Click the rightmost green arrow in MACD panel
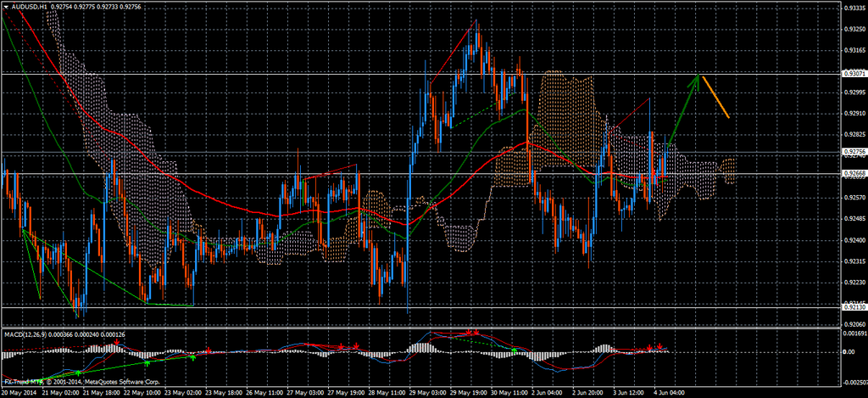 [513, 350]
